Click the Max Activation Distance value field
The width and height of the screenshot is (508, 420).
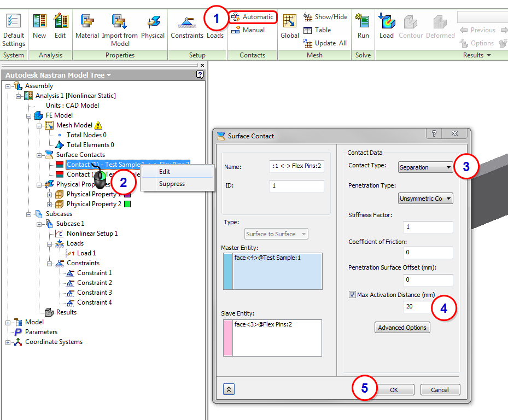coord(418,307)
